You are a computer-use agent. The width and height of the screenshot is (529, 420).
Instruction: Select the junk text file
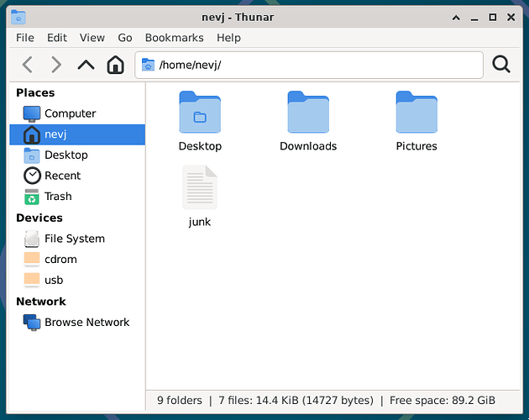tap(200, 188)
